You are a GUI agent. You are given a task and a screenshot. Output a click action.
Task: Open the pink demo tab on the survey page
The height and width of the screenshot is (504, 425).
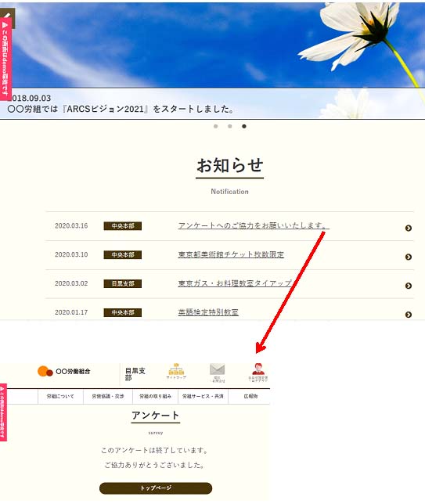[x=3, y=412]
